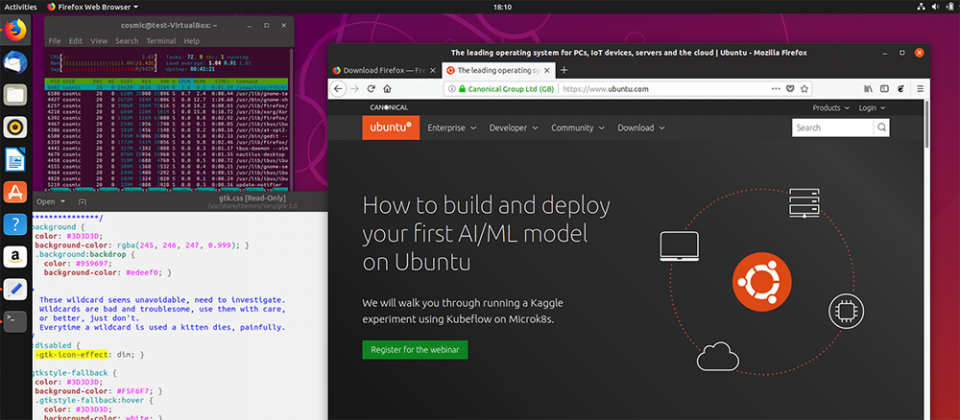Click the ubuntu.com search magnifier icon

click(x=882, y=128)
